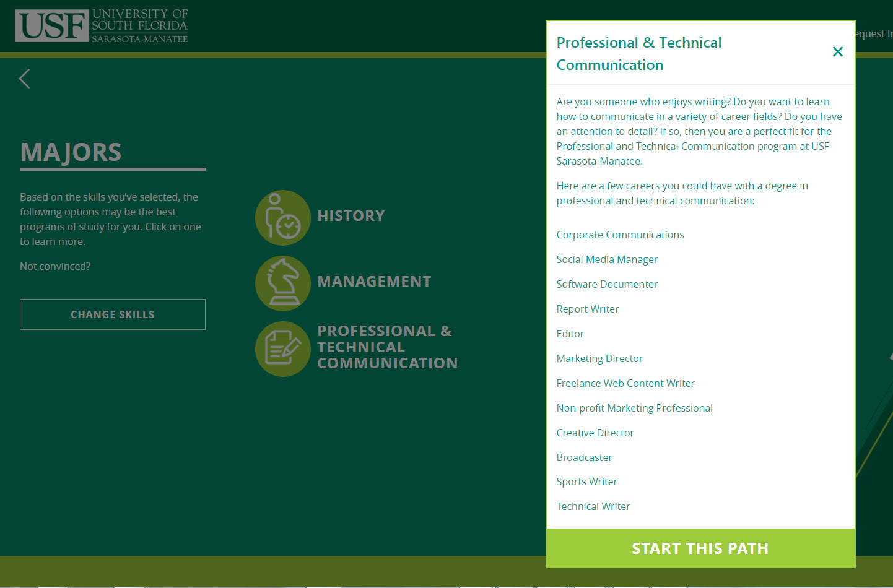Click the Professional & Technical Communication document icon
This screenshot has width=893, height=588.
283,349
